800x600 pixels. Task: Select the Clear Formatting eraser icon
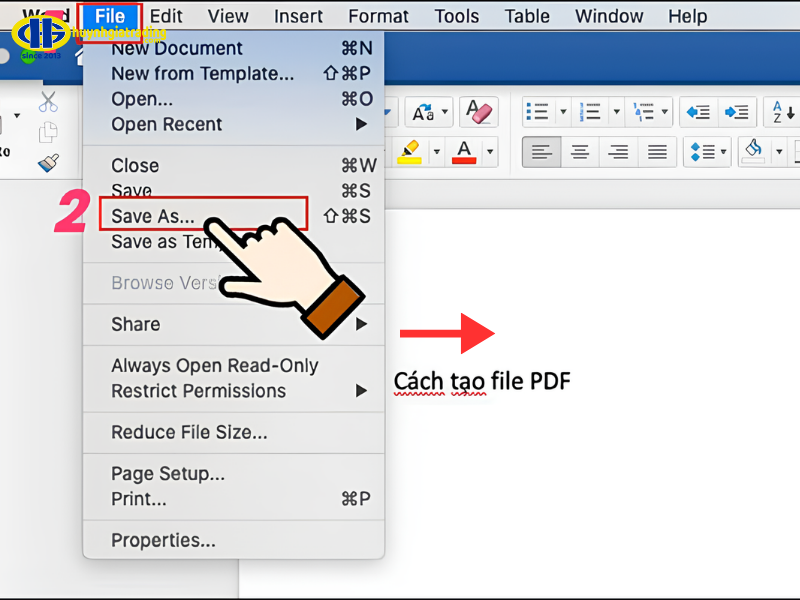point(481,111)
